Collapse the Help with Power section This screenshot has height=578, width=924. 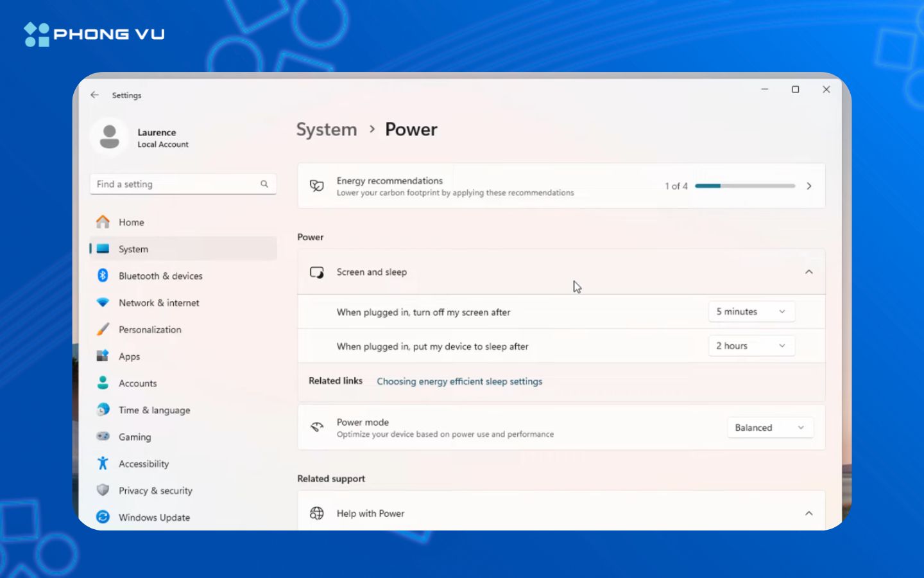(x=809, y=514)
